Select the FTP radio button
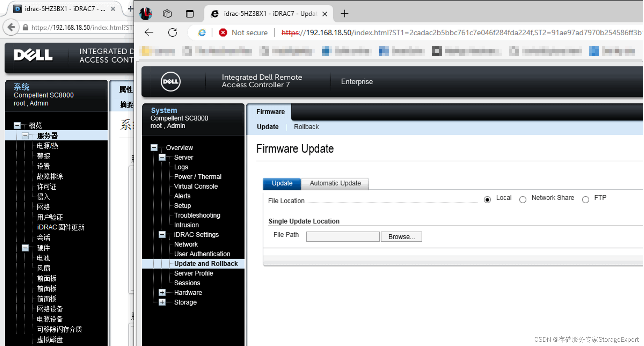This screenshot has height=346, width=644. [585, 199]
